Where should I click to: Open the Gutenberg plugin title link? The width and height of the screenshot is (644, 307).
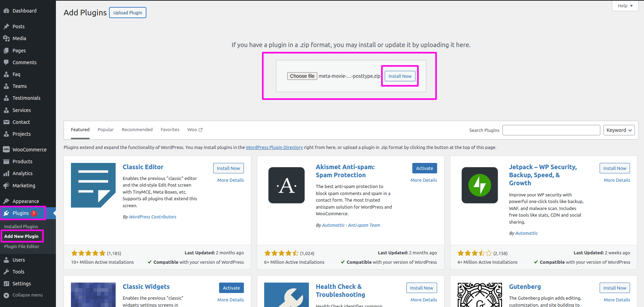click(x=525, y=287)
